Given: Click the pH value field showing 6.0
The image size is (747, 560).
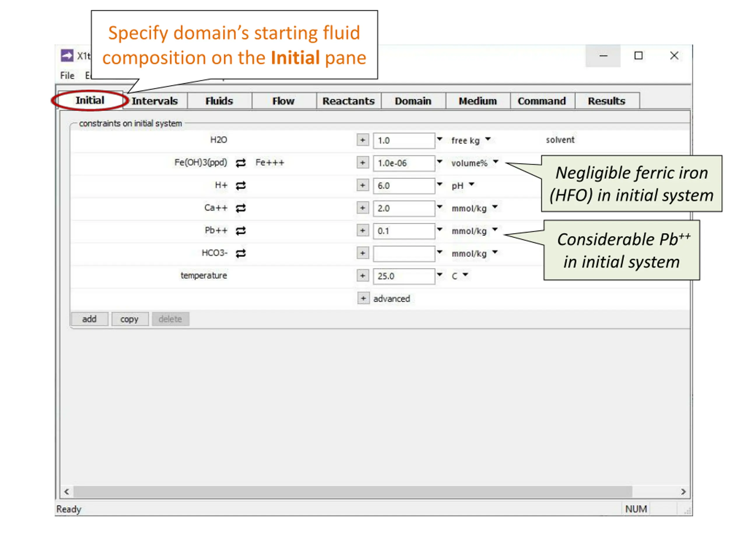Looking at the screenshot, I should pos(404,186).
